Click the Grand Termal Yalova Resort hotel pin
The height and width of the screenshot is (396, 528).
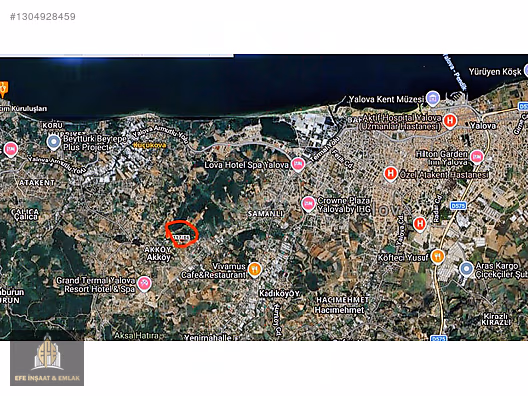144,284
